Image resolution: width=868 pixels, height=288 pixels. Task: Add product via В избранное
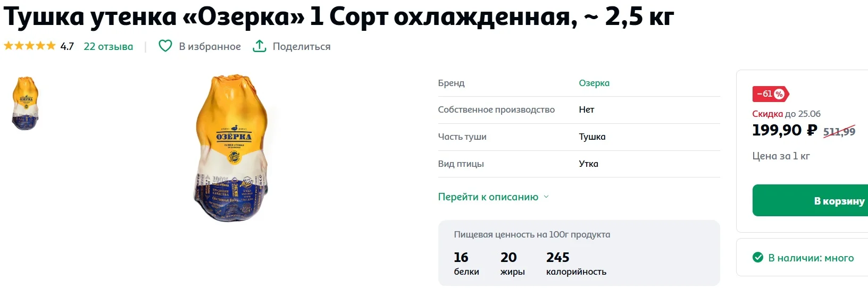click(210, 46)
